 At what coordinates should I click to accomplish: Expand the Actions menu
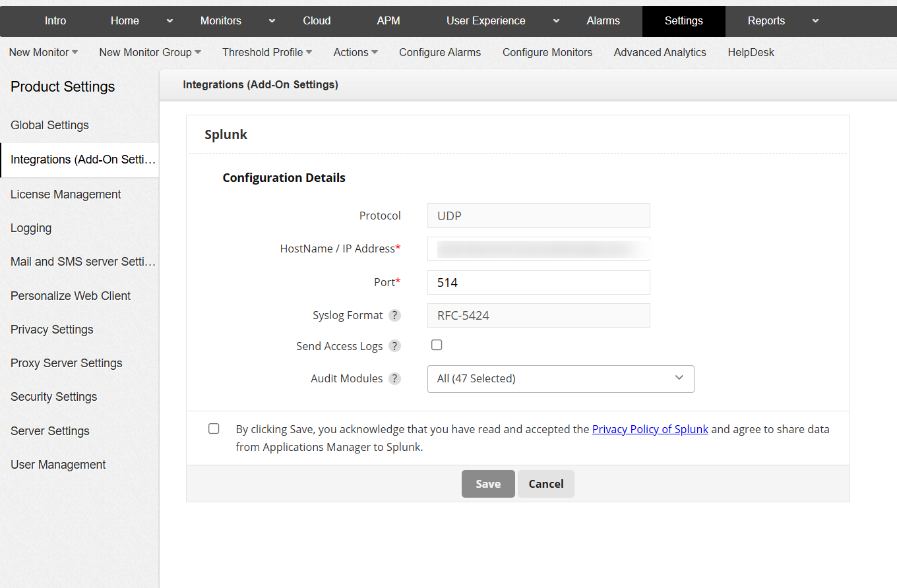355,52
